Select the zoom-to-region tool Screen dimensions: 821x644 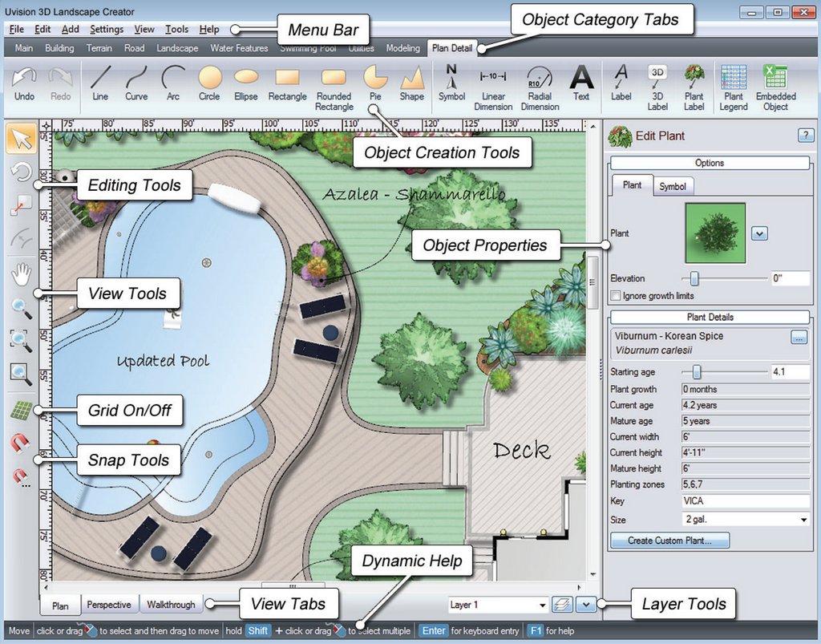point(22,341)
